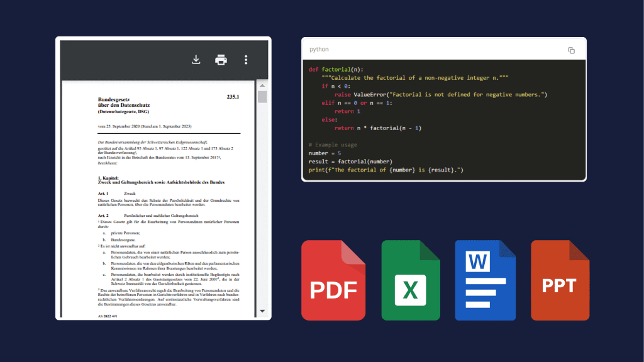Click the 'Art. 2' heading
The height and width of the screenshot is (362, 644).
pyautogui.click(x=103, y=216)
